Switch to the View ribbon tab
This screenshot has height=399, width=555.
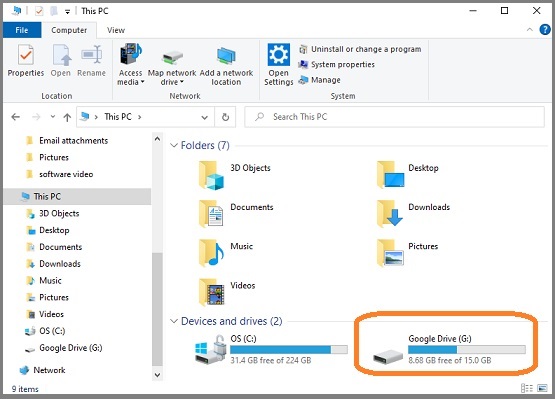tap(116, 30)
